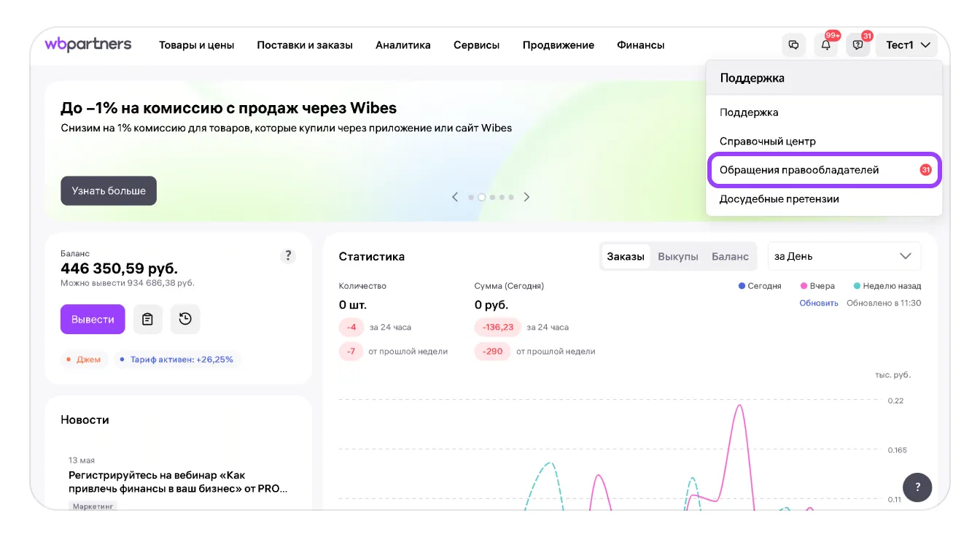Switch to the Выкупы statistics tab
Image resolution: width=980 pixels, height=537 pixels.
pos(678,257)
